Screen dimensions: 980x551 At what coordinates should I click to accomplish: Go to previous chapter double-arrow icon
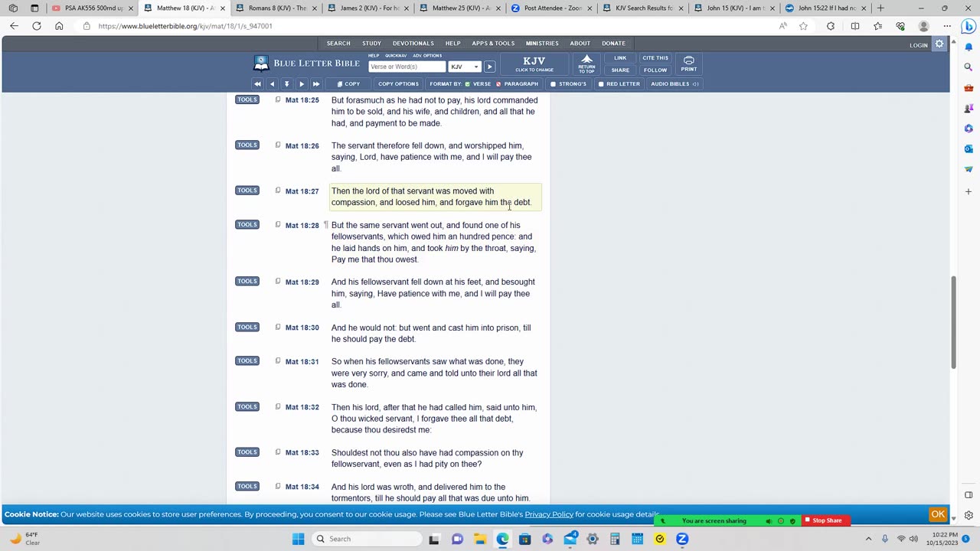tap(257, 84)
